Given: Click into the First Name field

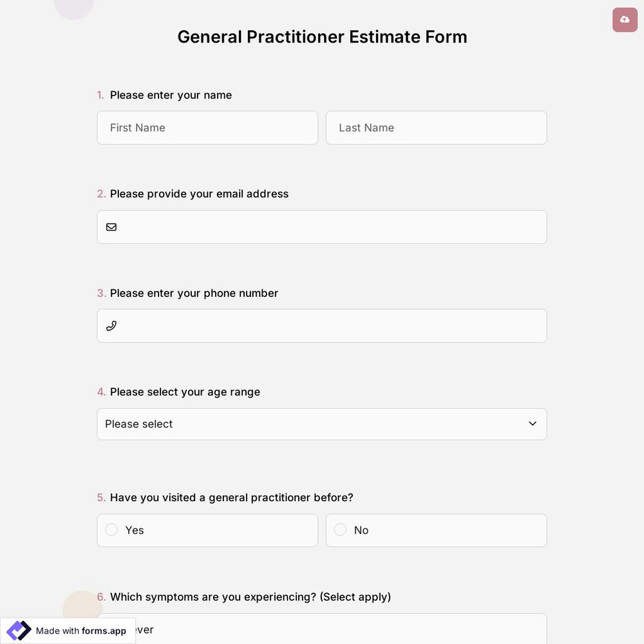Looking at the screenshot, I should tap(207, 128).
